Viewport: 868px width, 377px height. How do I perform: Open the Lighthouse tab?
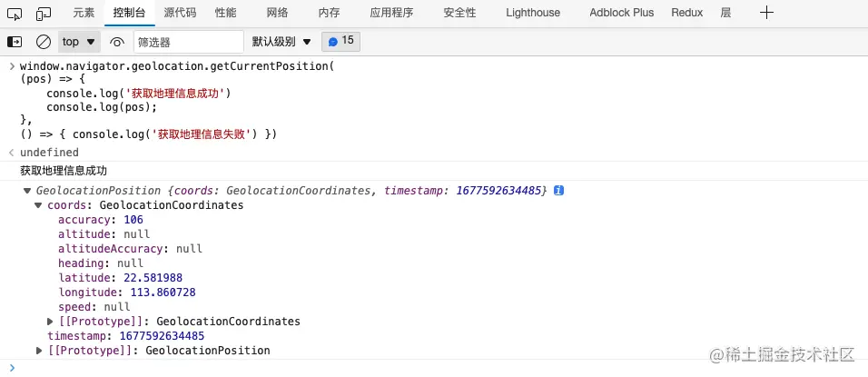pos(532,13)
